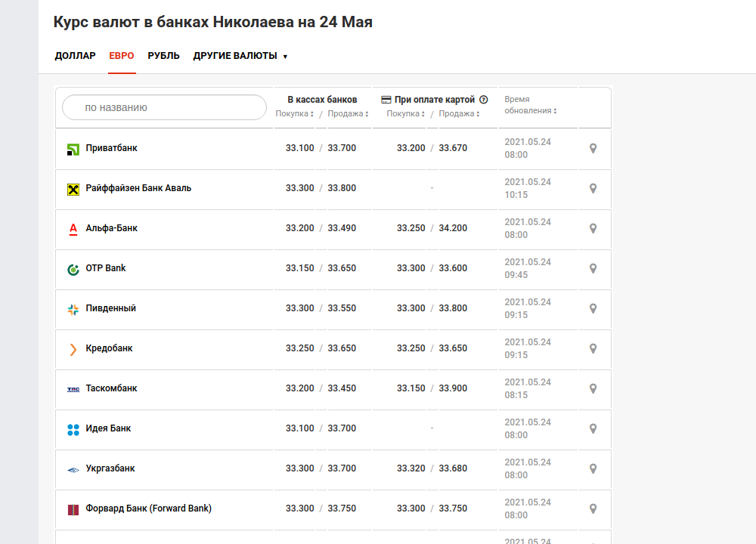756x544 pixels.
Task: Click Приватбанк card sale rate 33.670
Action: tap(453, 148)
